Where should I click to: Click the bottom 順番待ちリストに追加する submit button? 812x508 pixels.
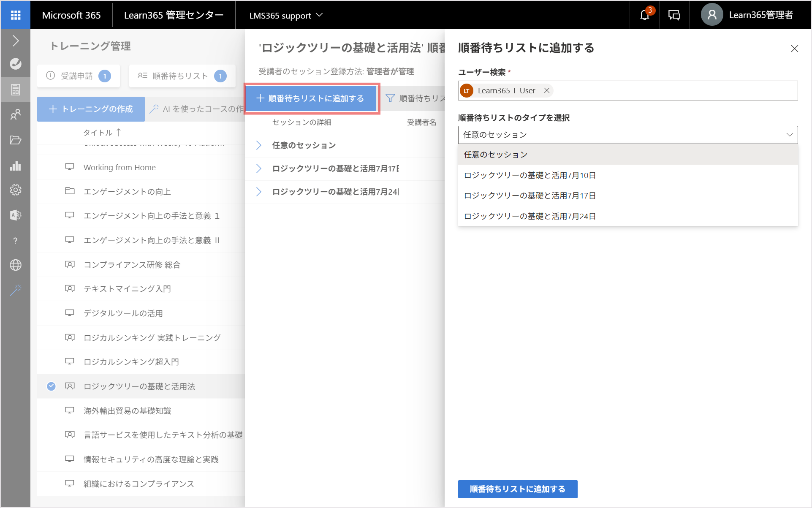point(518,489)
